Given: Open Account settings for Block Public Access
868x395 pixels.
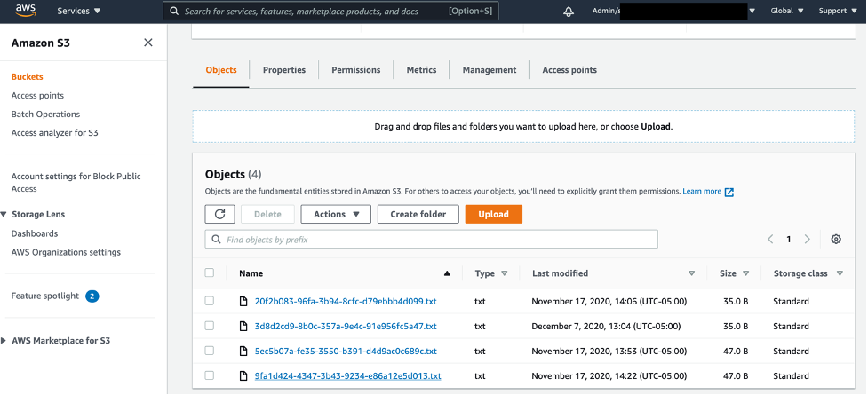Looking at the screenshot, I should 76,183.
